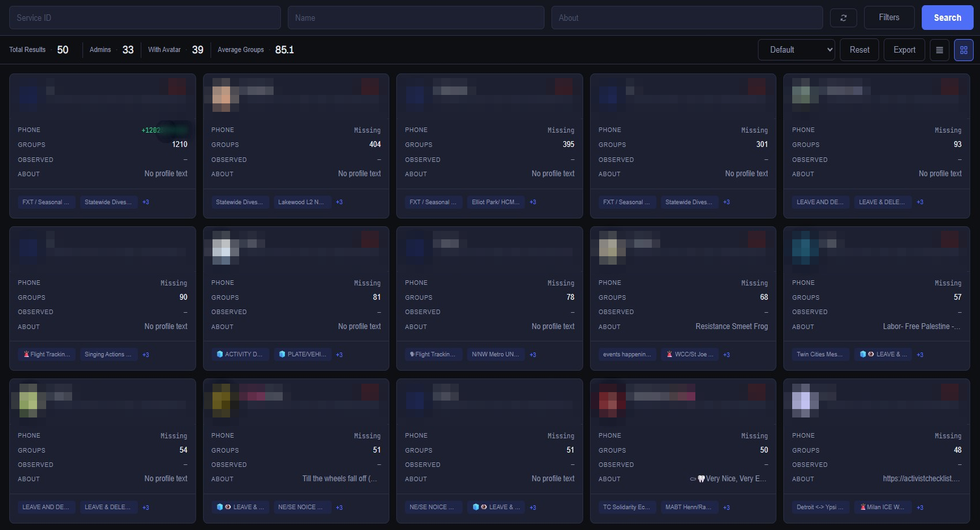
Task: Expand +3 tags on the 50-groups card
Action: coord(727,508)
